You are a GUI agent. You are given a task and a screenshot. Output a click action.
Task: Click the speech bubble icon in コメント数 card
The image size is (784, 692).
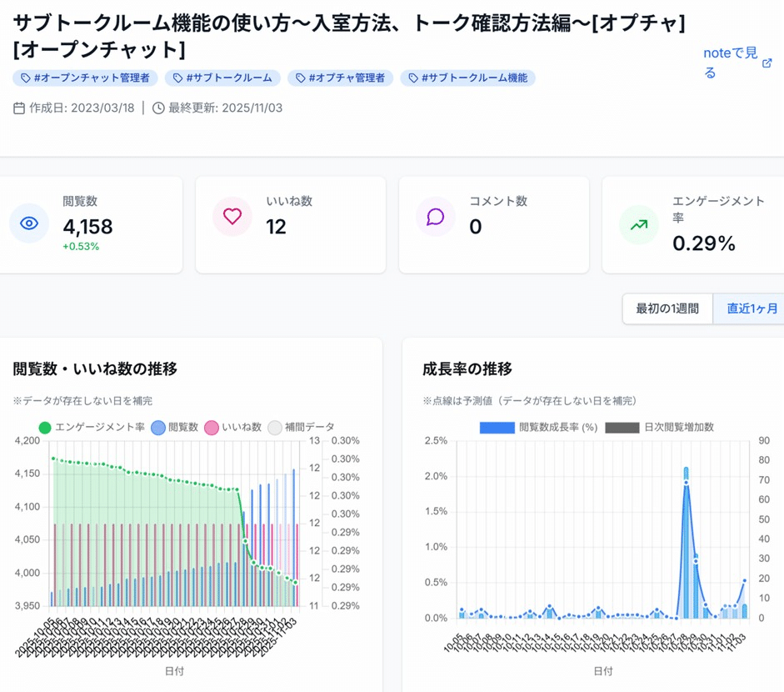(436, 216)
